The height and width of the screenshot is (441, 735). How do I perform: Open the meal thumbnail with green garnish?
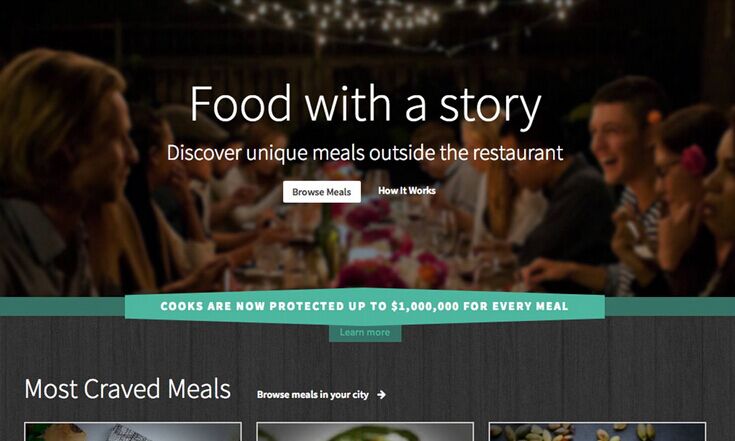[x=365, y=432]
